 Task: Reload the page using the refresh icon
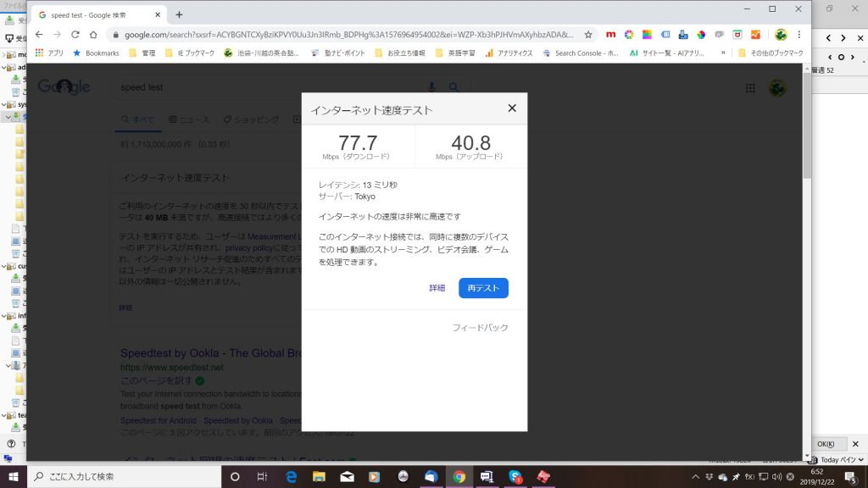coord(75,35)
